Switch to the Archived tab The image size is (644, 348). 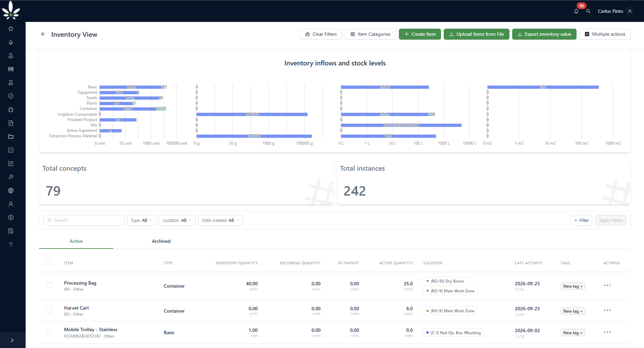(x=161, y=241)
